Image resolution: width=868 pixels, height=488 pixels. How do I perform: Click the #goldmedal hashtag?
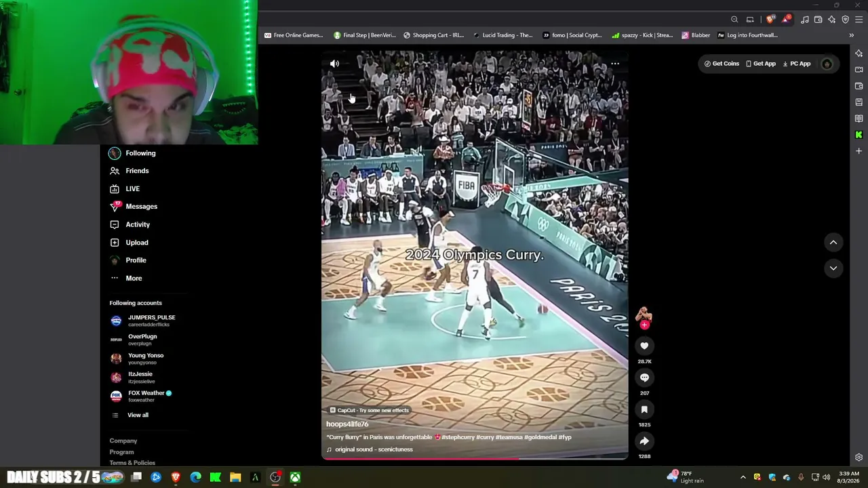540,437
